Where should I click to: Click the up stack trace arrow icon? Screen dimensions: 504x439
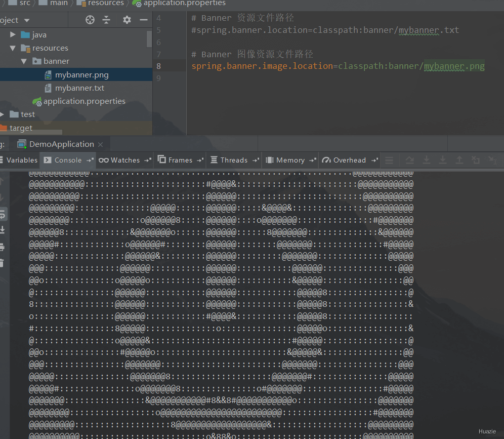pos(2,181)
